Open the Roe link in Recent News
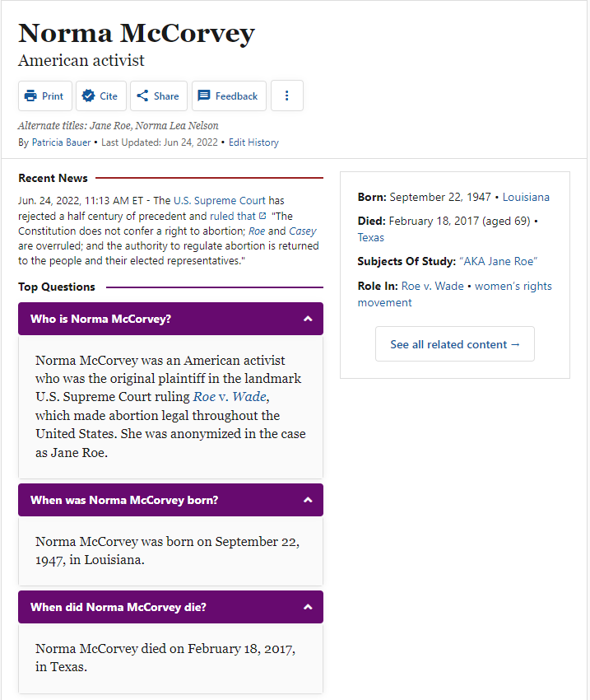The width and height of the screenshot is (590, 700). point(257,231)
